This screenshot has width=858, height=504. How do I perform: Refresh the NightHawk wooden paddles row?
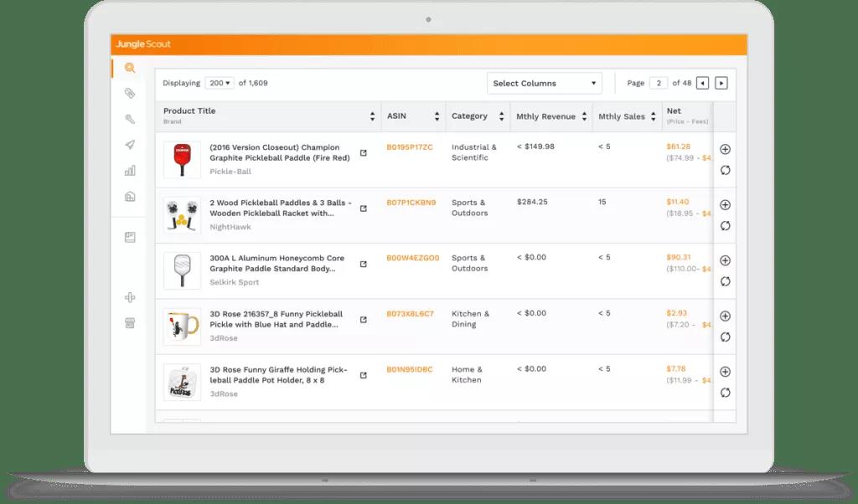725,226
